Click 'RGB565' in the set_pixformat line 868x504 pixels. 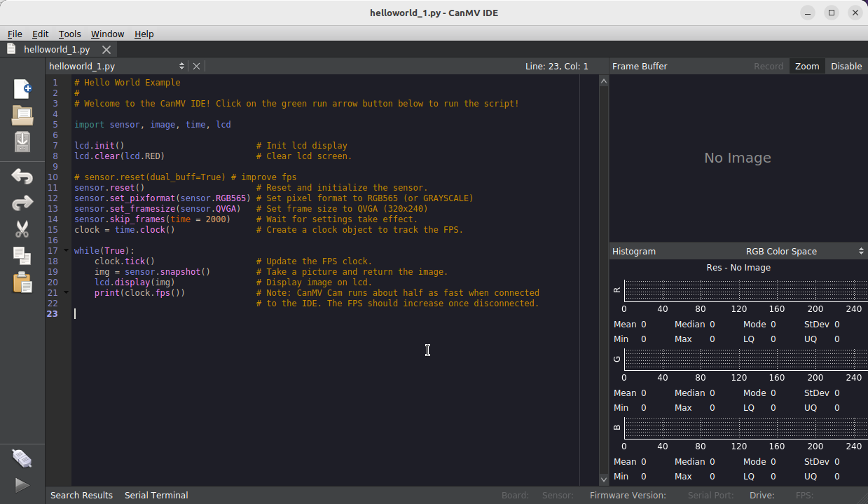pos(231,198)
